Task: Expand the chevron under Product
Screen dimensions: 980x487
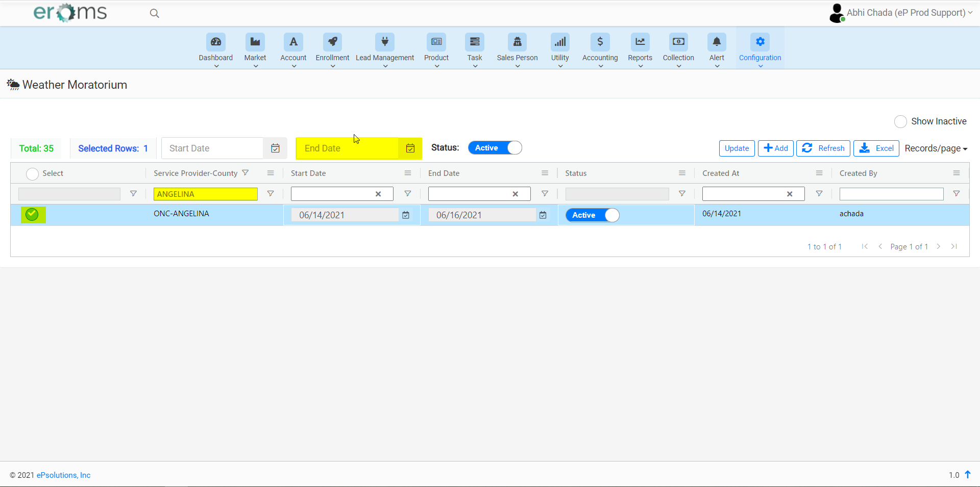Action: [436, 66]
